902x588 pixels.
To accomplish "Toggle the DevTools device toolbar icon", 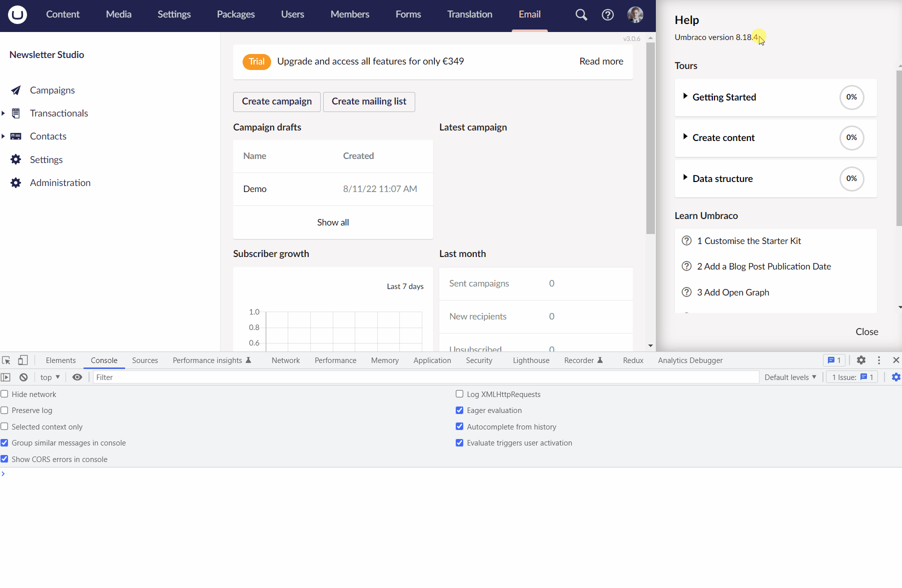I will [x=23, y=360].
